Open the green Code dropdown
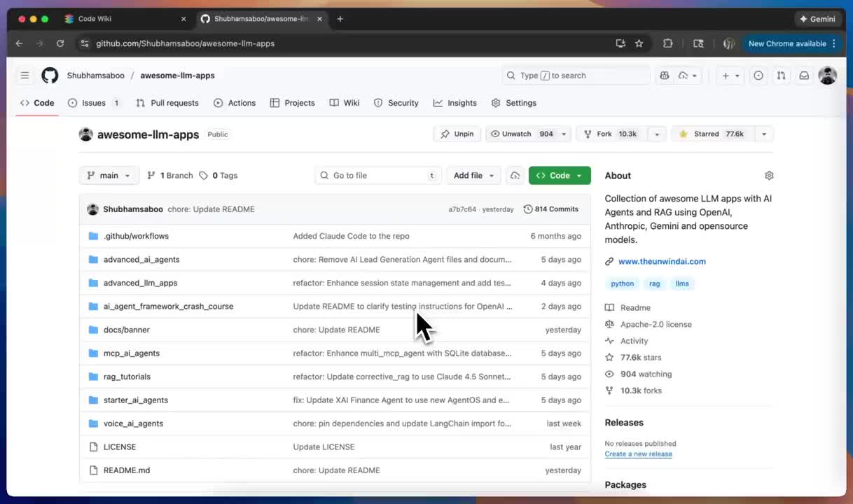 (x=559, y=176)
